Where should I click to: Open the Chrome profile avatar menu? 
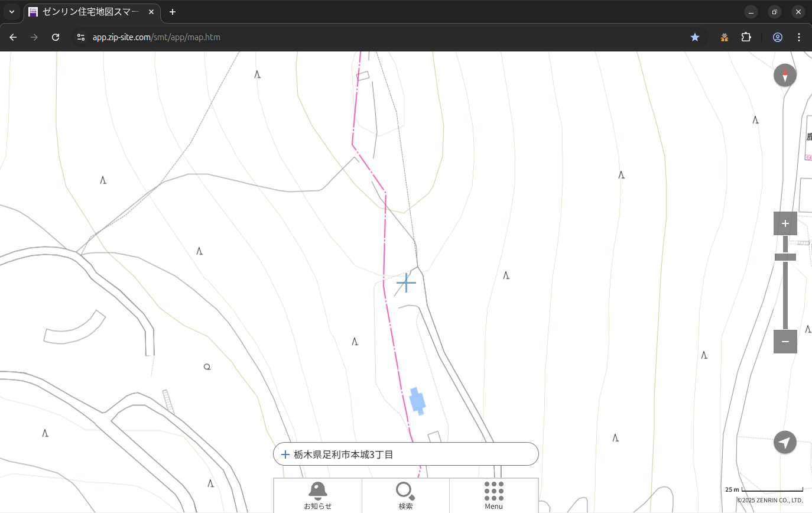tap(778, 37)
